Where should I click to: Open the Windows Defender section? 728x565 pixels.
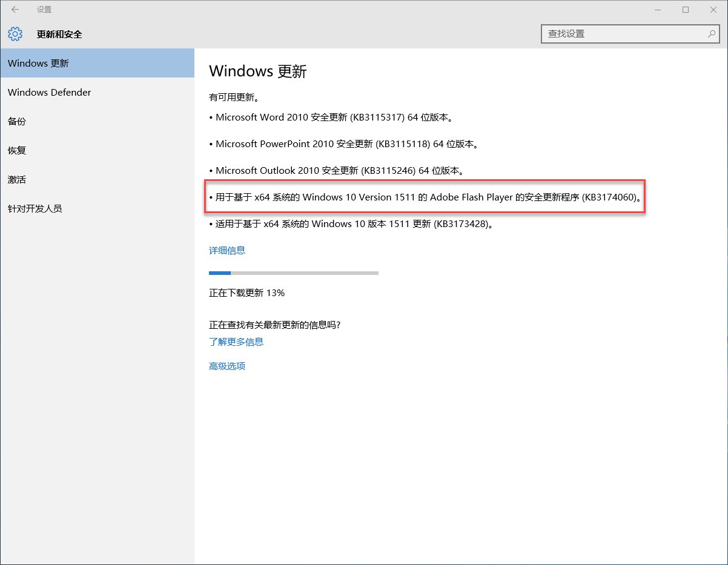49,92
